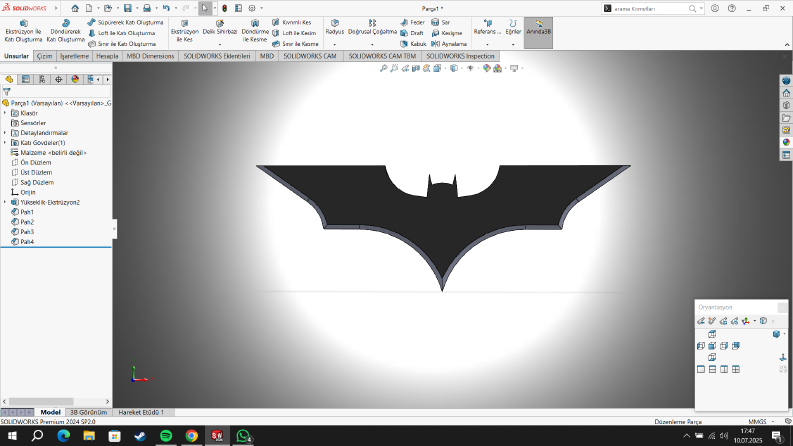Viewport: 793px width, 446px height.
Task: Open Delik Sihirbazı tool
Action: click(x=219, y=27)
